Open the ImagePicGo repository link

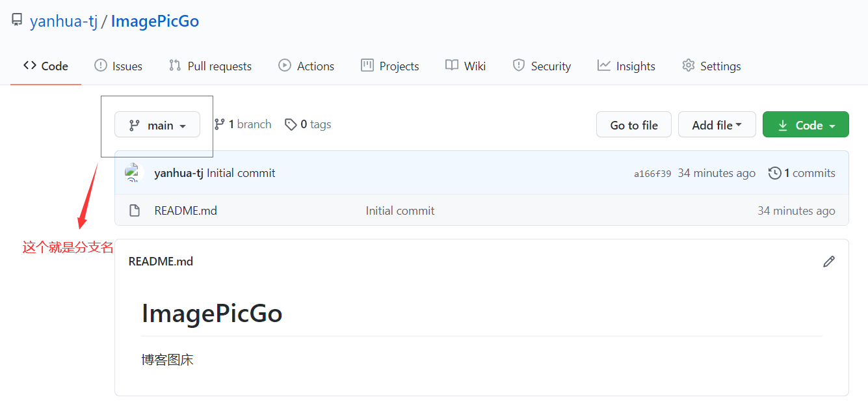(155, 21)
